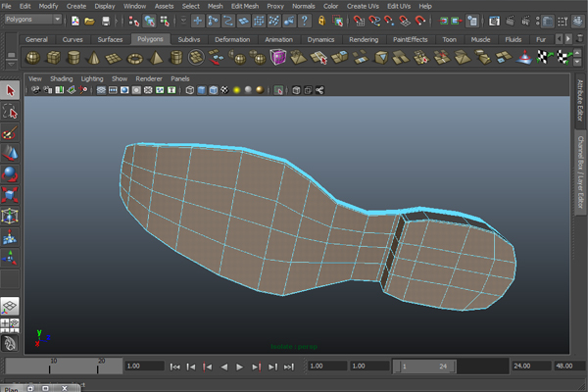Open the panel Shading menu
588x392 pixels.
pos(62,78)
